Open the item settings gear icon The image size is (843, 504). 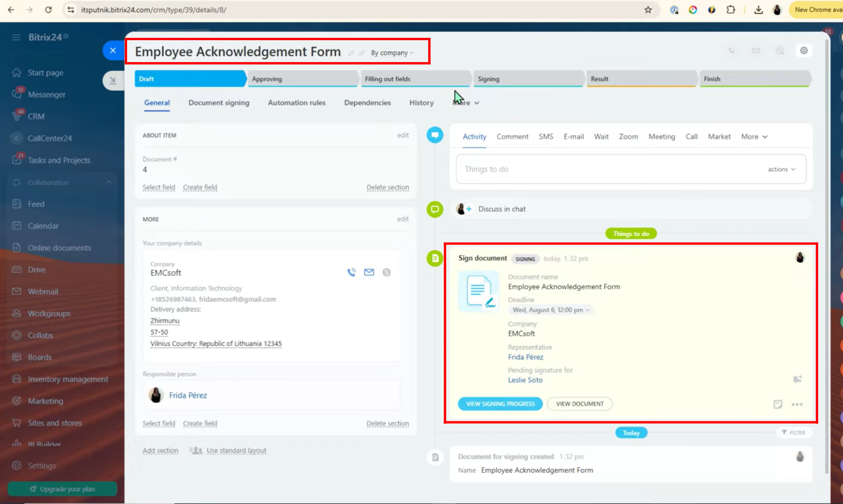click(804, 50)
